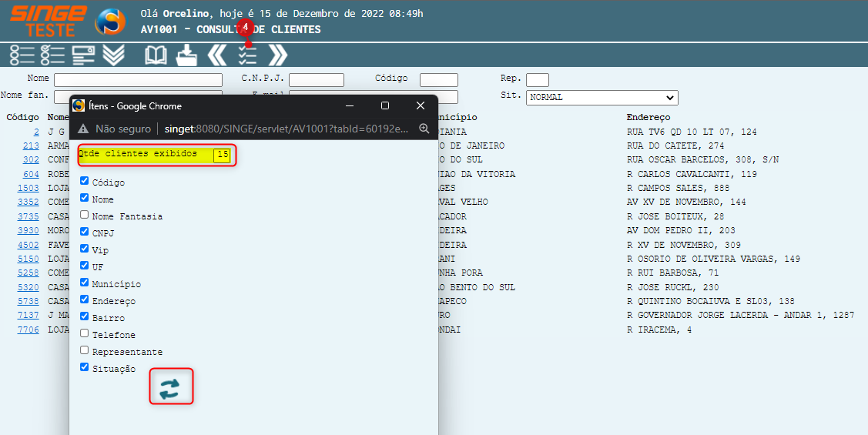The width and height of the screenshot is (868, 435).
Task: Go to previous page with double left chevron
Action: 217,55
